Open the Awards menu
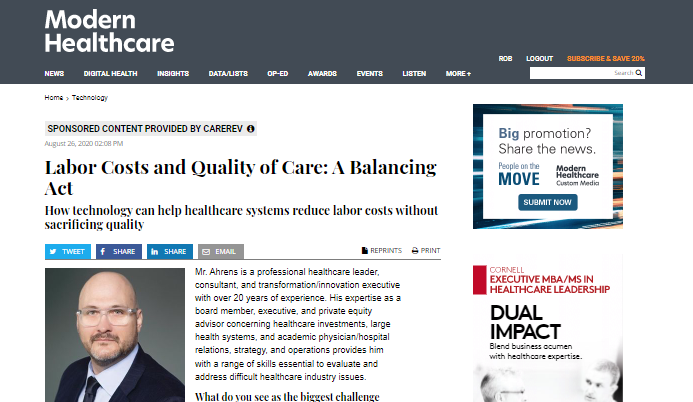This screenshot has height=402, width=693. [322, 74]
